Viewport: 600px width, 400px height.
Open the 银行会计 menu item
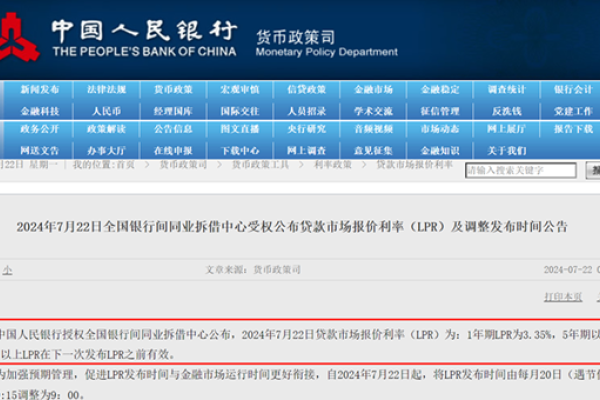point(573,90)
